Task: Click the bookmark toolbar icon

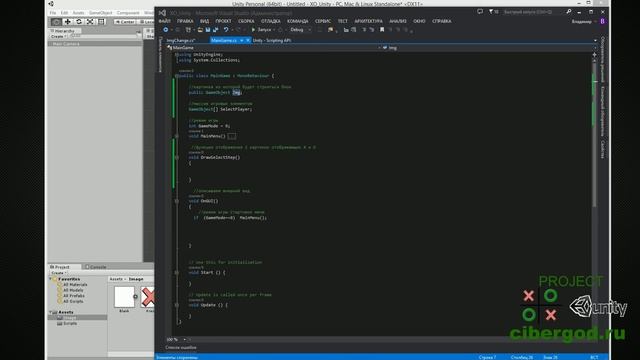Action: pyautogui.click(x=382, y=30)
